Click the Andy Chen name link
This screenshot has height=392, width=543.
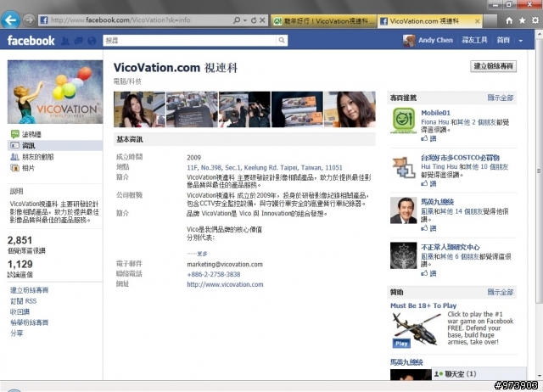click(435, 40)
